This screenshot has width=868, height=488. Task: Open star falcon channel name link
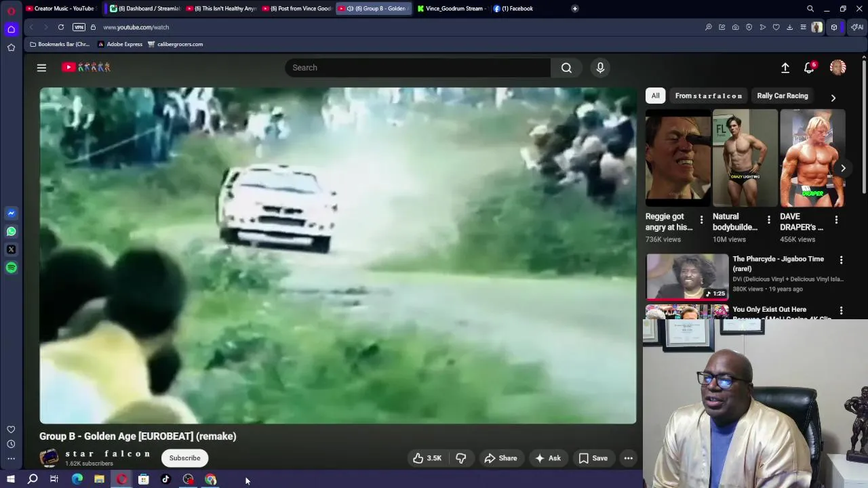click(x=108, y=453)
